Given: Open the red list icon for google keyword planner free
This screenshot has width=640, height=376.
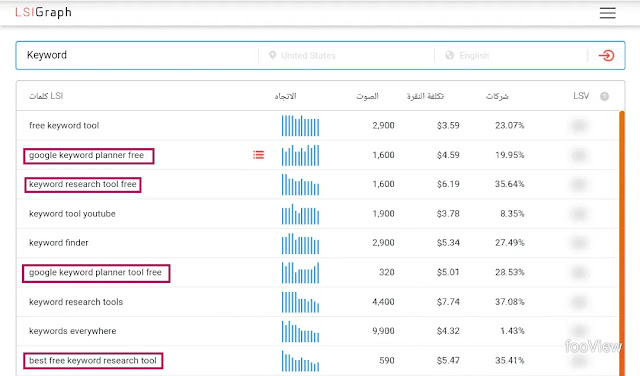Looking at the screenshot, I should tap(258, 155).
